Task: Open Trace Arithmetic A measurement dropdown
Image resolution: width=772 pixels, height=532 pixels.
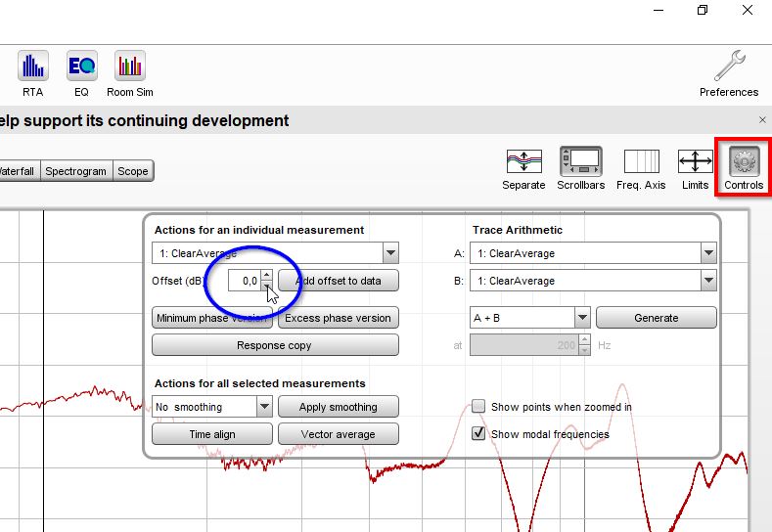Action: tap(708, 253)
